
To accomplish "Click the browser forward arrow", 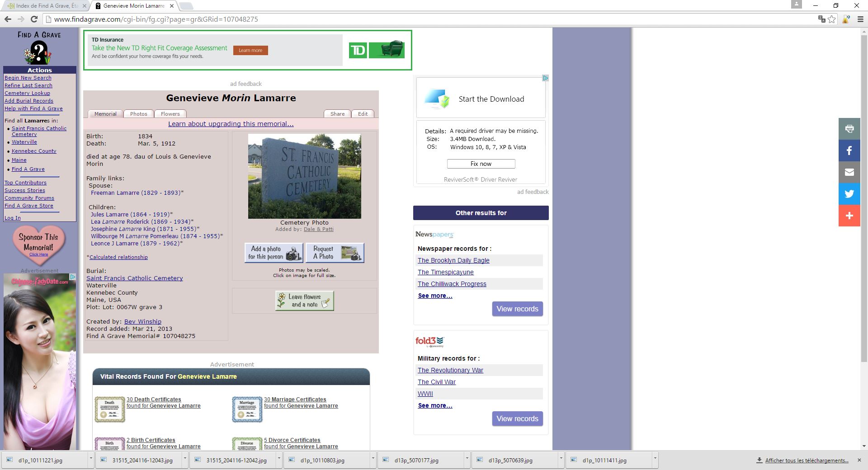I will click(x=21, y=19).
